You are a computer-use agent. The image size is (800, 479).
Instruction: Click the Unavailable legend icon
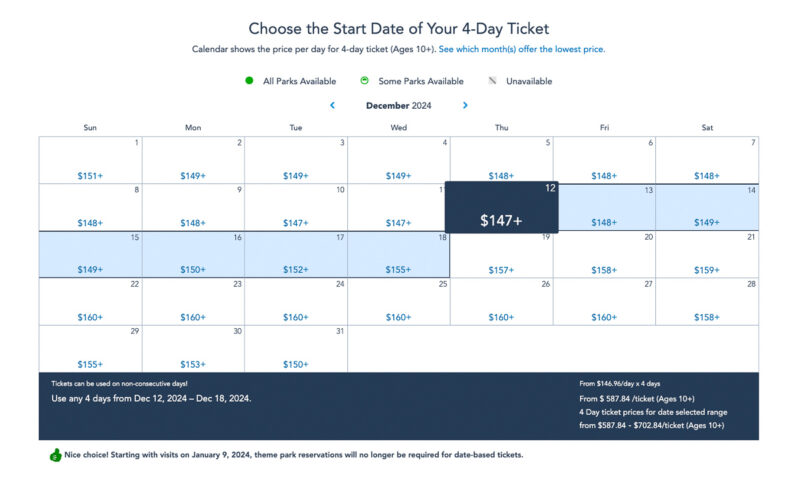[x=492, y=81]
